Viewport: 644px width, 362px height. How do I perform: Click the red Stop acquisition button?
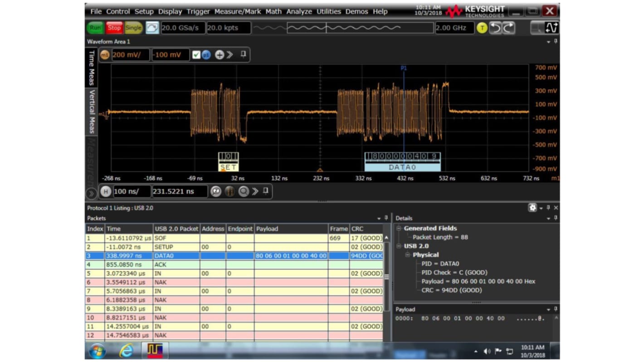114,28
